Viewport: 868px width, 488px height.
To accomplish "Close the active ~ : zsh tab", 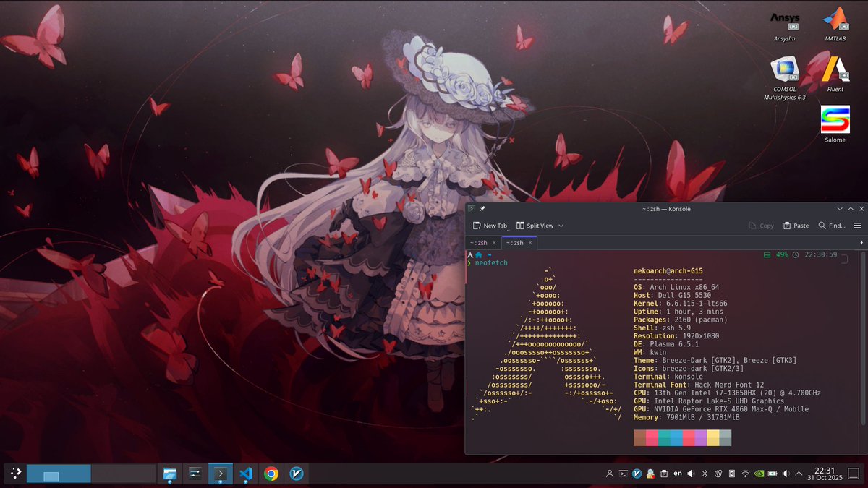I will [530, 244].
